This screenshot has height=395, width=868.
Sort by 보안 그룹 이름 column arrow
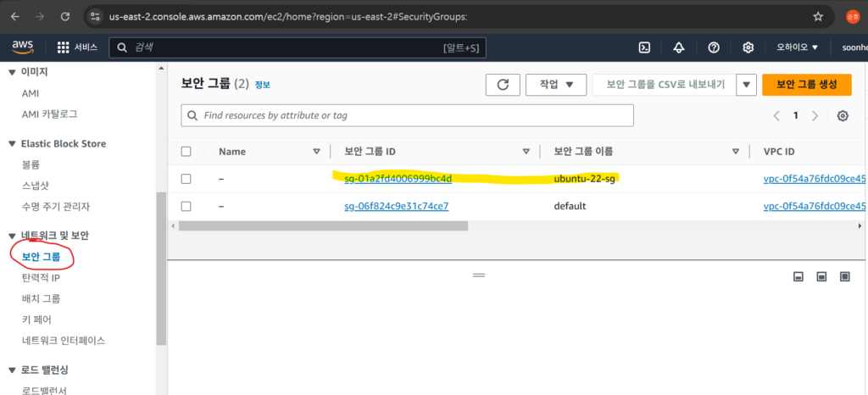point(736,152)
